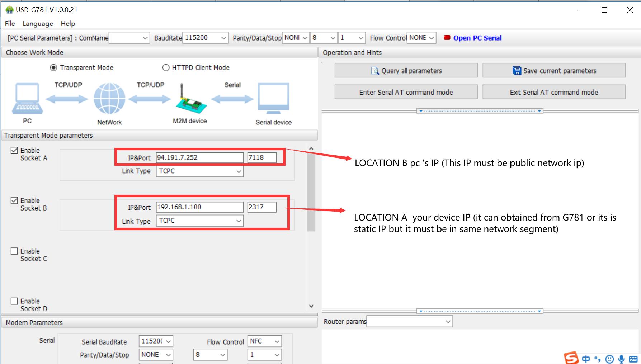Select HTTPD Client Mode radio button
The image size is (641, 364).
click(x=166, y=67)
